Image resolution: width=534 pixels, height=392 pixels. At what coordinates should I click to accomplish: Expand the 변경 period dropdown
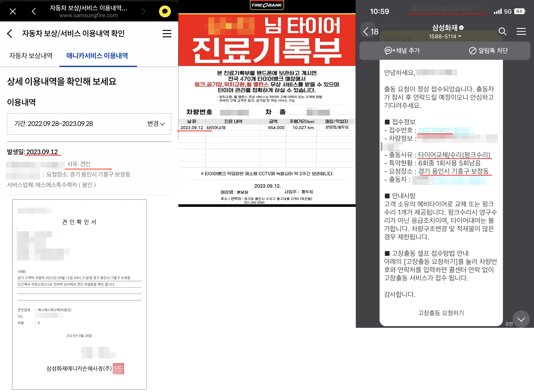tap(156, 124)
